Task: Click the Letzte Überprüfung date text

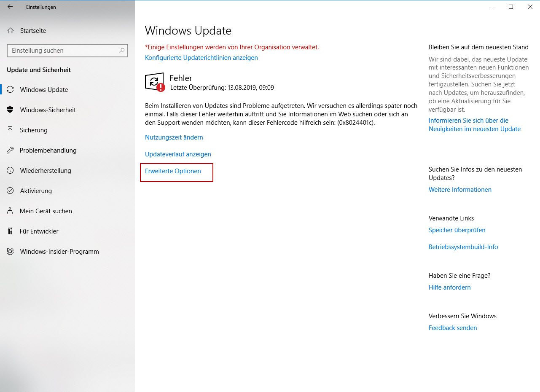Action: [222, 88]
